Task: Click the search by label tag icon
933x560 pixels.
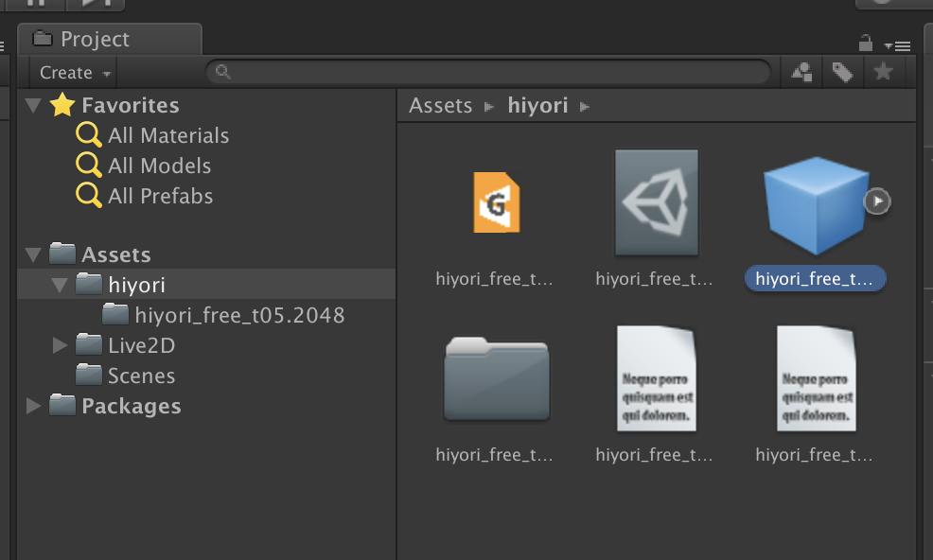Action: click(841, 72)
